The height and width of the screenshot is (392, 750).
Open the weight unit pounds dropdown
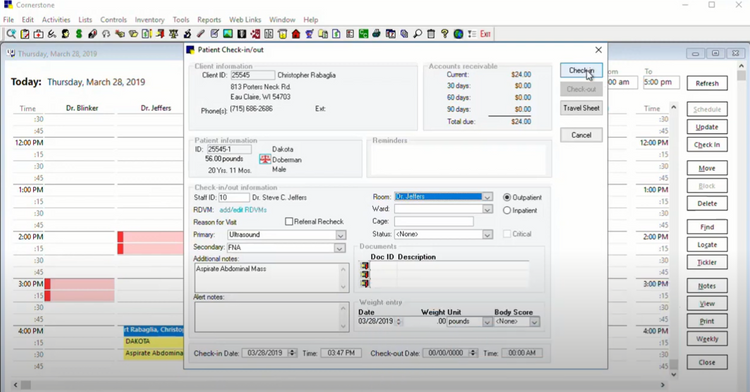point(487,322)
